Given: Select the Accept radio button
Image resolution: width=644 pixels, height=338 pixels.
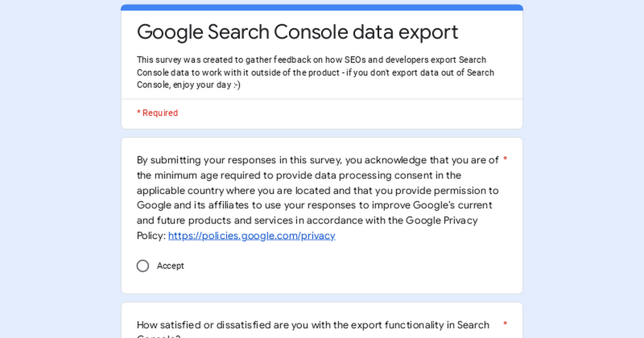Looking at the screenshot, I should pyautogui.click(x=143, y=266).
